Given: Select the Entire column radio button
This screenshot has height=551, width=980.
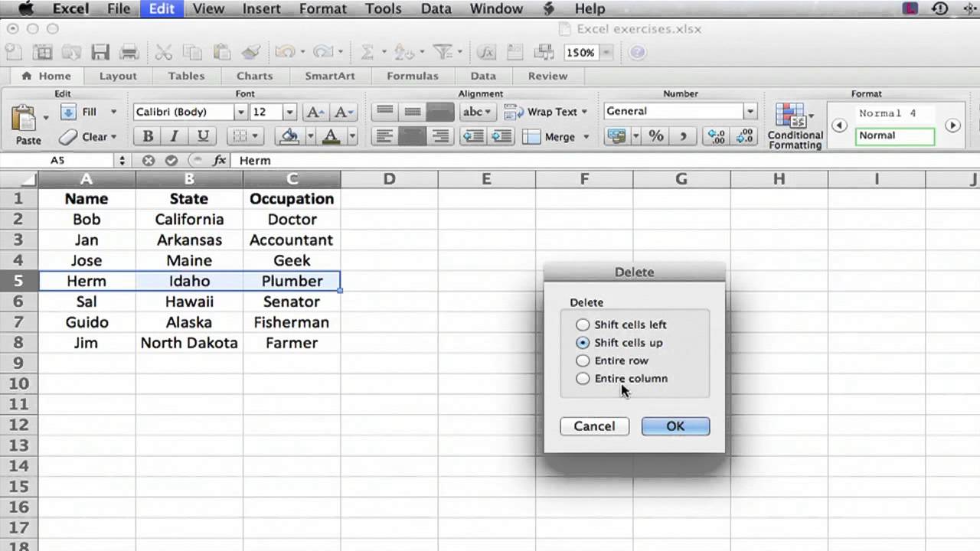Looking at the screenshot, I should coord(583,378).
